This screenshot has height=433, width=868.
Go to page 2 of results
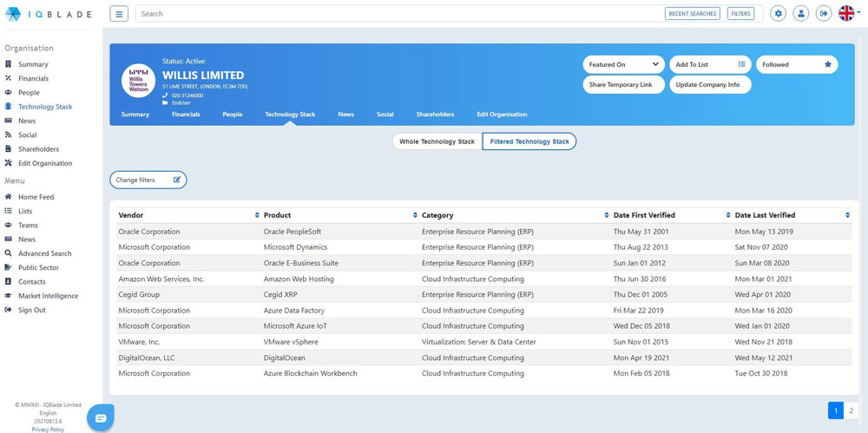tap(851, 410)
